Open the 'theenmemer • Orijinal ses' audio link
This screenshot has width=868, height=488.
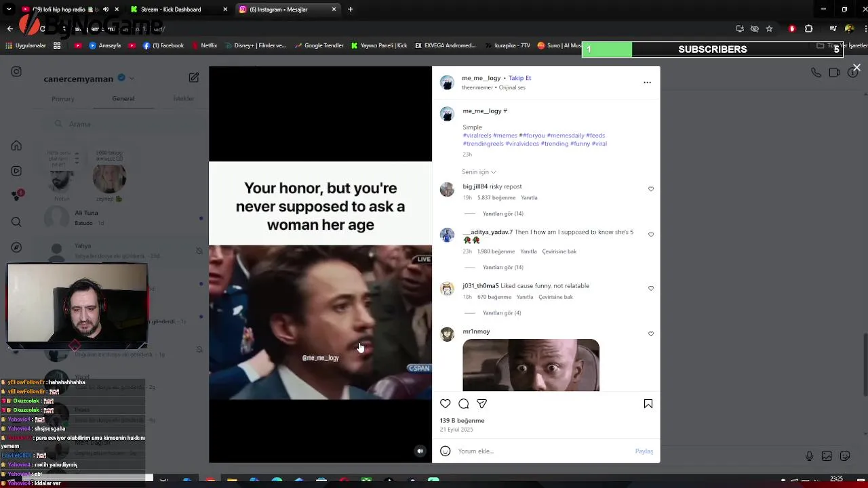pos(494,87)
